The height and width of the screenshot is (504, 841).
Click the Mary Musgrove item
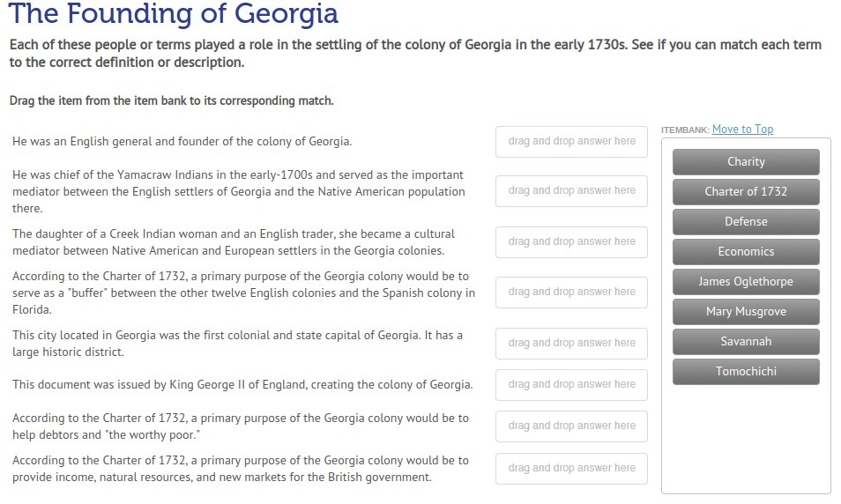(x=746, y=312)
